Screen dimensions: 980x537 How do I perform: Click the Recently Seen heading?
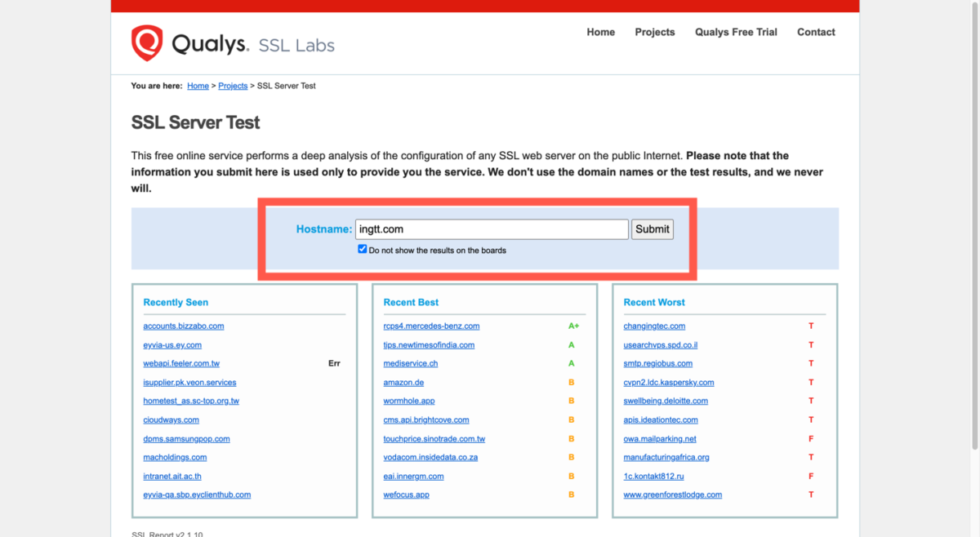click(176, 302)
